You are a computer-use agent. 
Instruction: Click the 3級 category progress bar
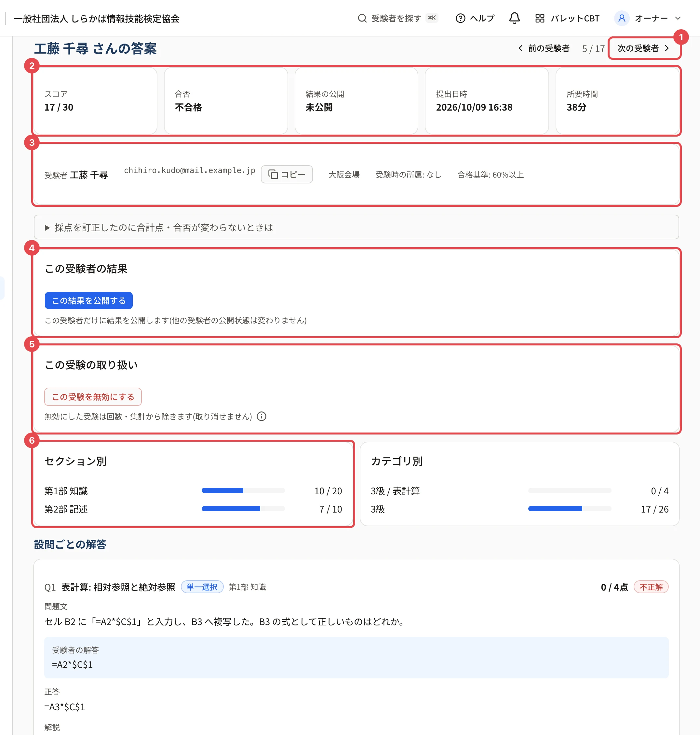(570, 509)
